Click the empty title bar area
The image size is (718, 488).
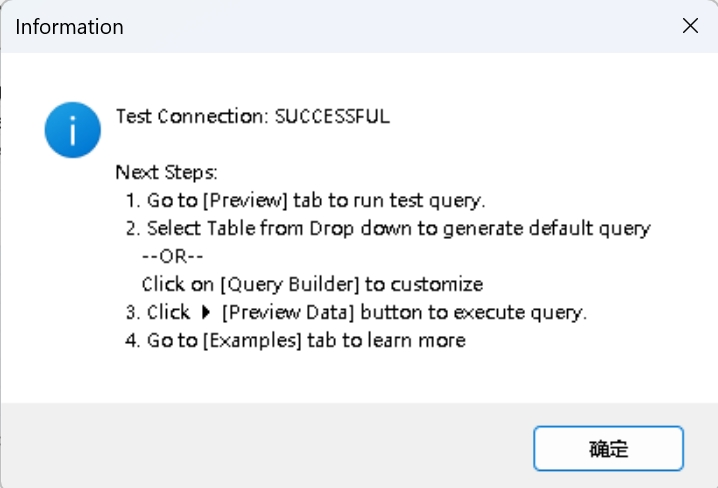pyautogui.click(x=400, y=27)
